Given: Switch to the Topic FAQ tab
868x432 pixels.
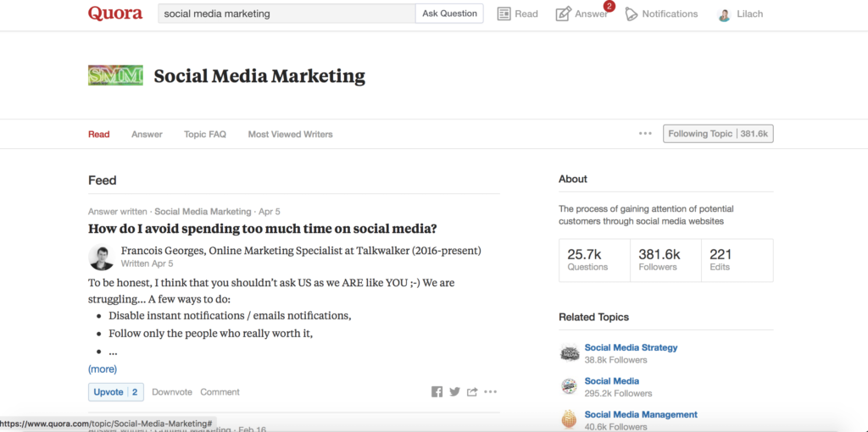Looking at the screenshot, I should point(205,135).
